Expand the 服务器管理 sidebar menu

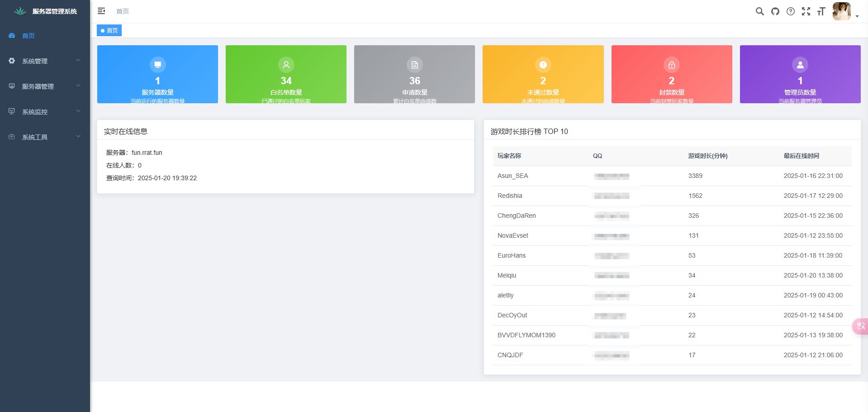45,86
